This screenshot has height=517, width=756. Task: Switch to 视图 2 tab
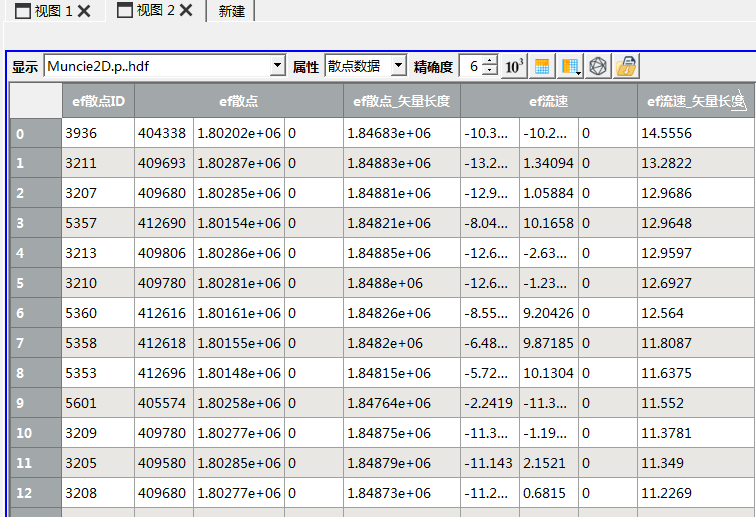155,10
